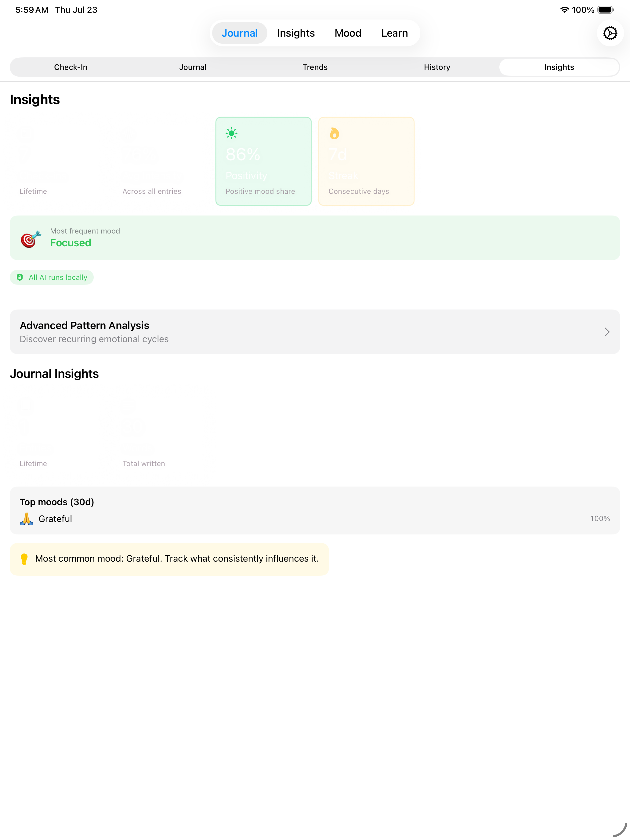Switch to the Check-In segment
The height and width of the screenshot is (840, 630).
pyautogui.click(x=71, y=67)
